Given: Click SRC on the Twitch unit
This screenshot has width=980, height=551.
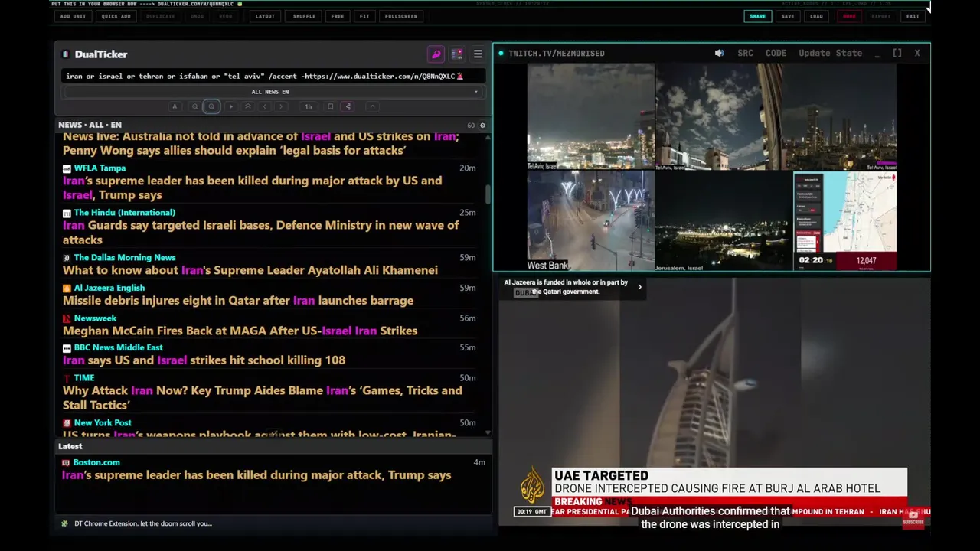Looking at the screenshot, I should pyautogui.click(x=745, y=54).
